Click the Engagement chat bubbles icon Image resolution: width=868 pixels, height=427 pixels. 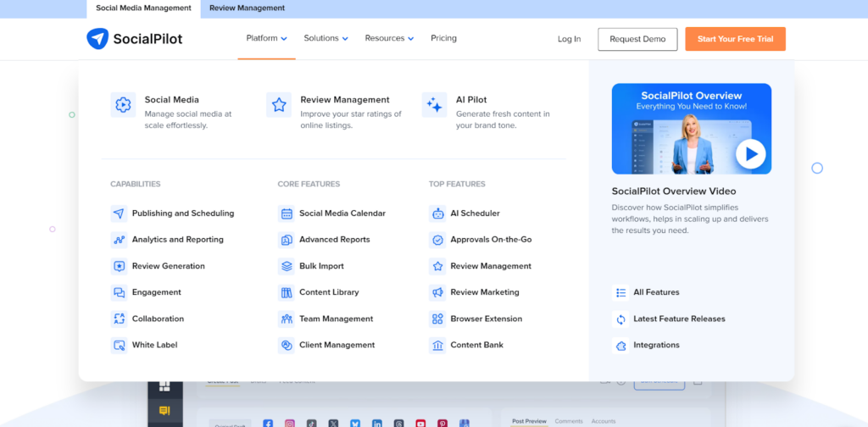click(x=119, y=292)
